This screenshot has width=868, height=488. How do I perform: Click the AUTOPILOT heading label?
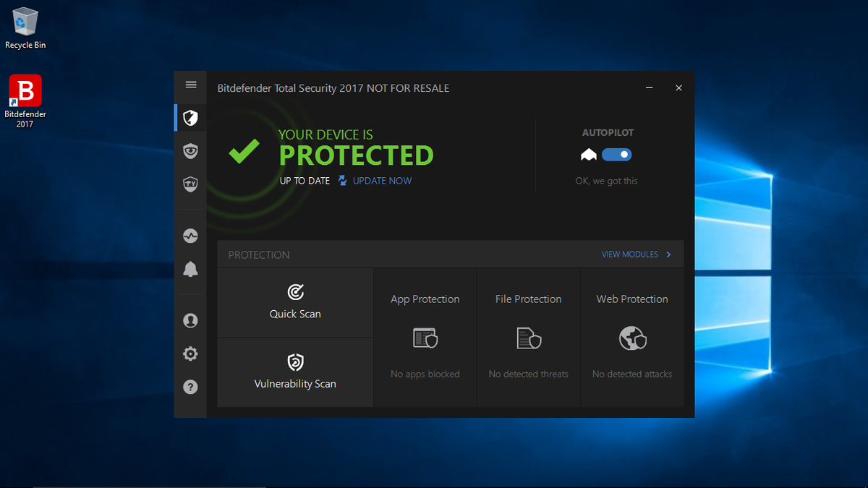pyautogui.click(x=608, y=133)
